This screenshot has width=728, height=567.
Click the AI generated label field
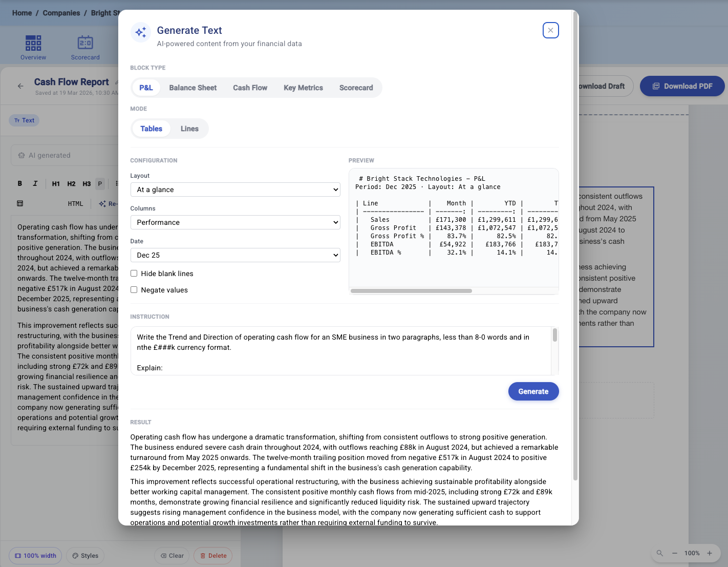(x=65, y=155)
